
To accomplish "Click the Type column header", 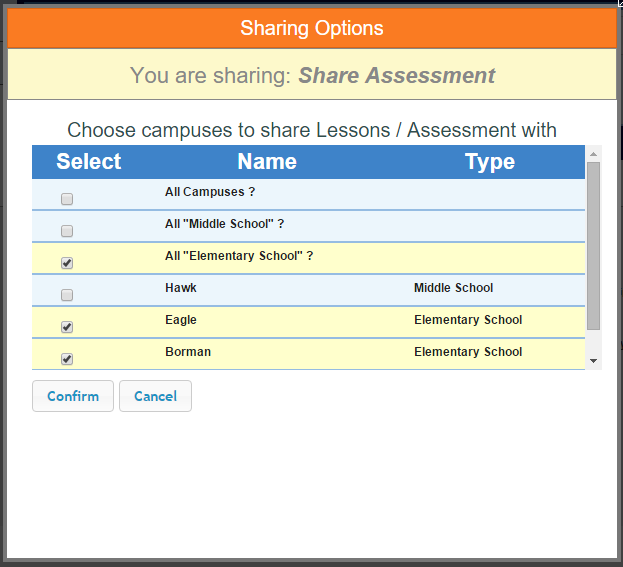I will (490, 162).
